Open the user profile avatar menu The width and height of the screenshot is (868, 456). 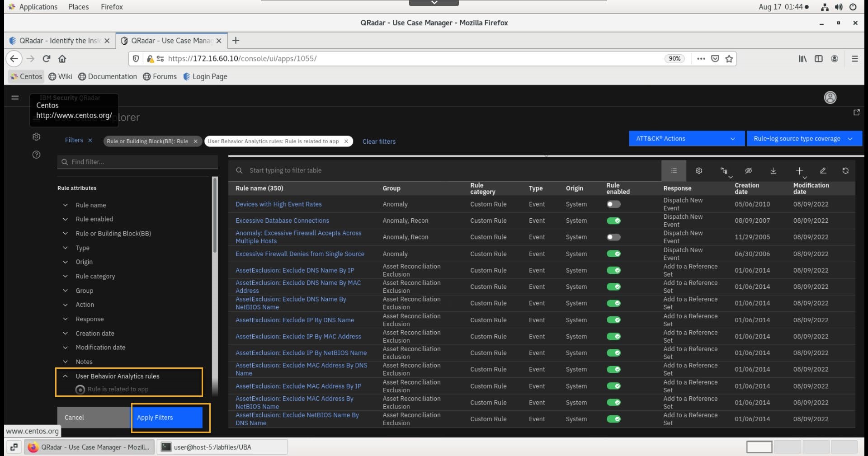(830, 98)
